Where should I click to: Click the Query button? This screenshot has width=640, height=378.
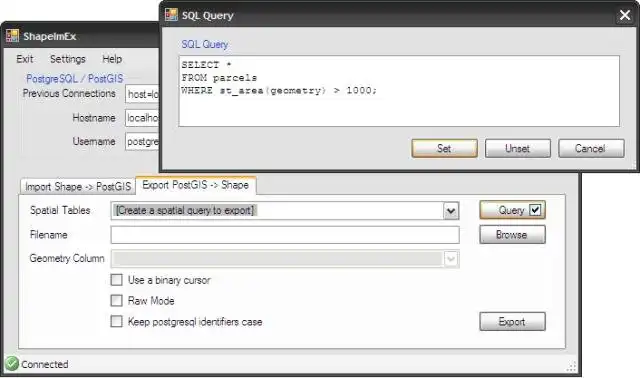tap(512, 210)
